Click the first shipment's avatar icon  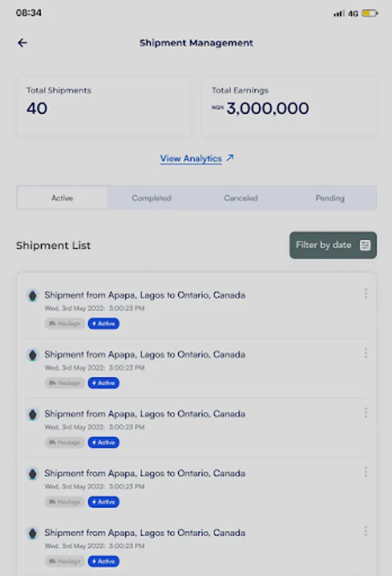click(x=32, y=296)
